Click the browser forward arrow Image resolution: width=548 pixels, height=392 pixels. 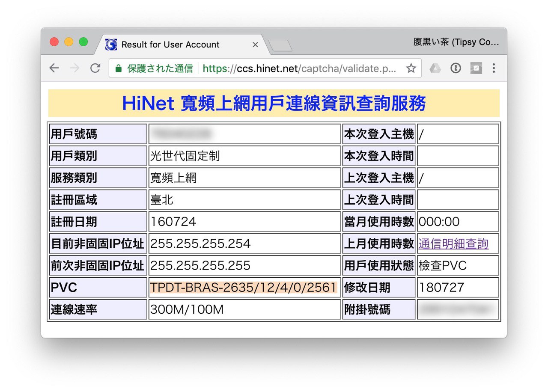click(74, 68)
